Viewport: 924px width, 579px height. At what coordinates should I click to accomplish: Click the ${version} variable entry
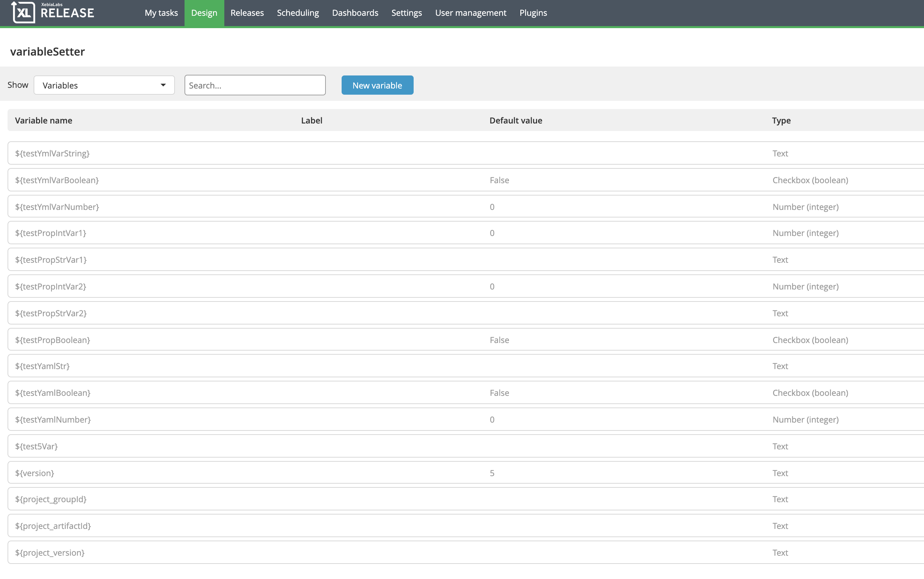coord(34,473)
